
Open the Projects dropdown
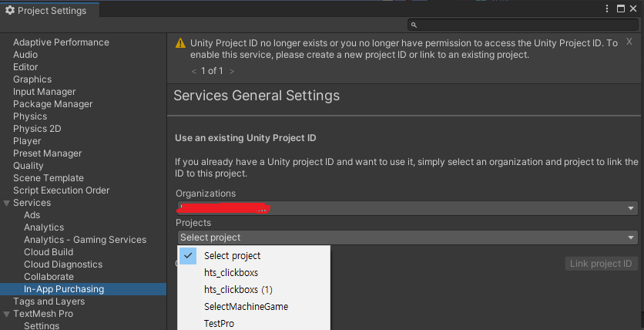408,237
